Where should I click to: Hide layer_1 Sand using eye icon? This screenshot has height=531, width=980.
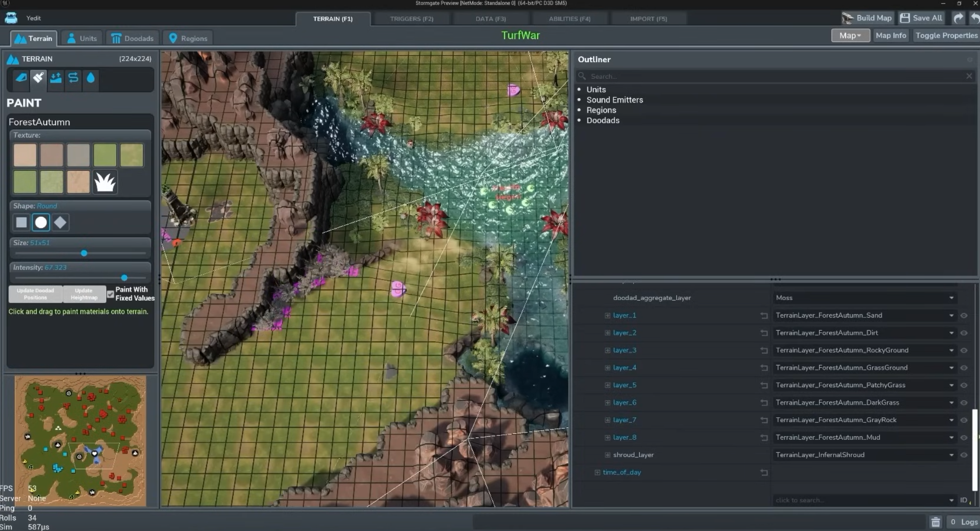[963, 316]
